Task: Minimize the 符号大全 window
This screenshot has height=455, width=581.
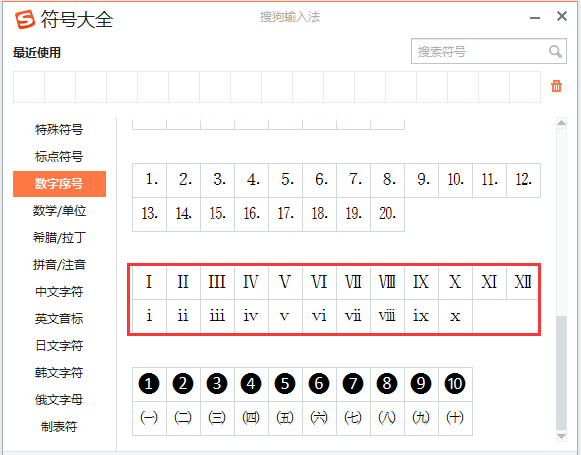Action: pos(535,18)
